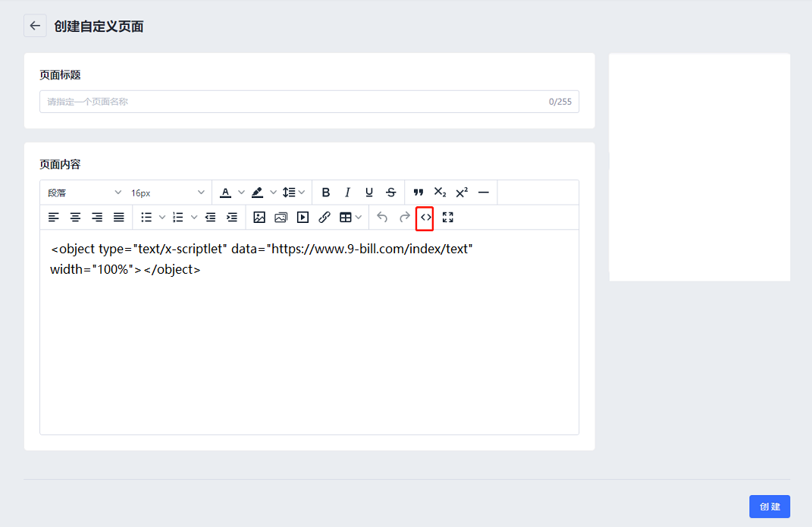Click the 创建 button
Image resolution: width=812 pixels, height=527 pixels.
(770, 507)
